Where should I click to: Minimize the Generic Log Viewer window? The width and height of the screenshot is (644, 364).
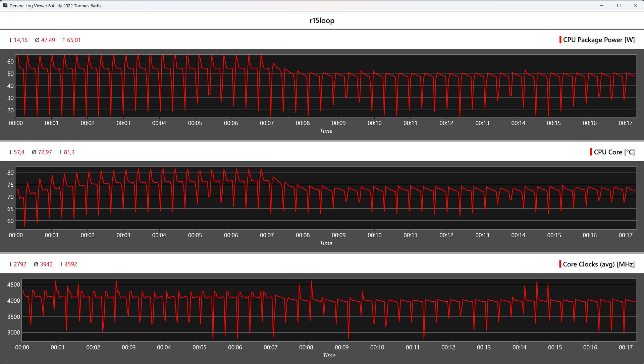(602, 5)
